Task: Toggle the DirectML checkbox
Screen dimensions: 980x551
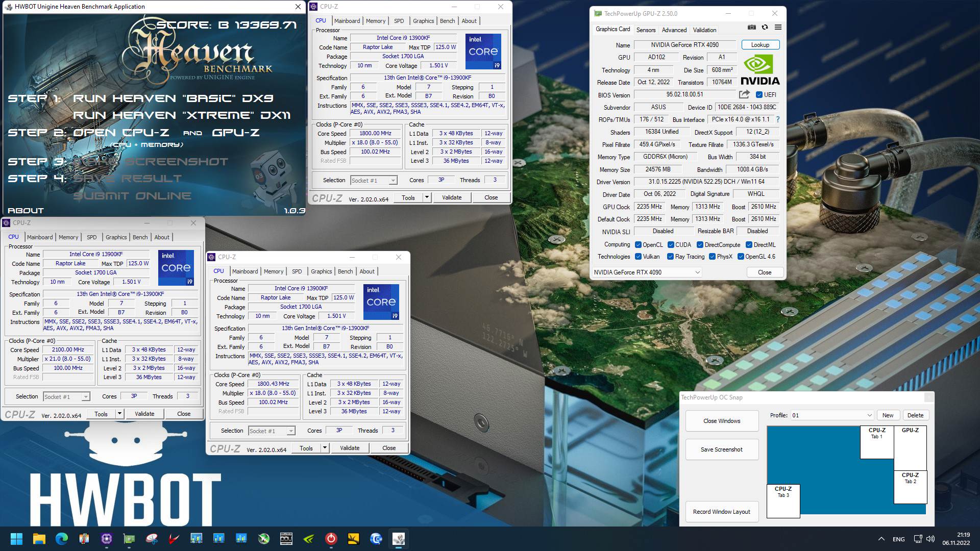Action: (x=749, y=245)
